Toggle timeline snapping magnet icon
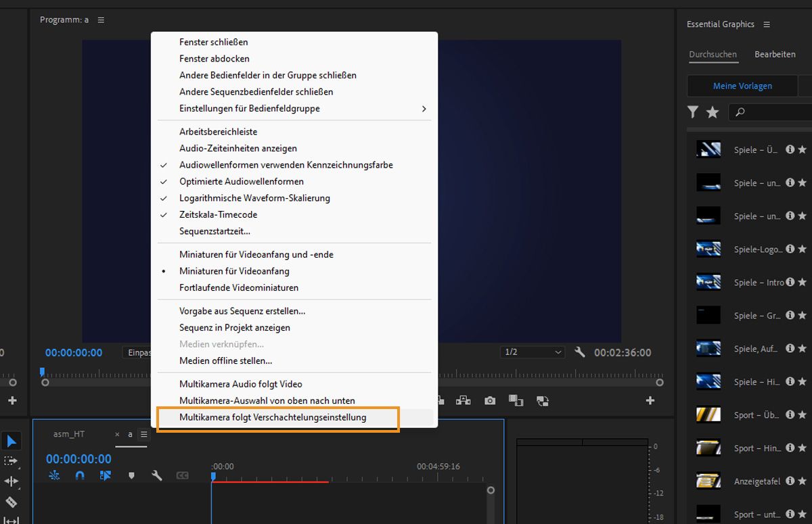 pyautogui.click(x=80, y=476)
